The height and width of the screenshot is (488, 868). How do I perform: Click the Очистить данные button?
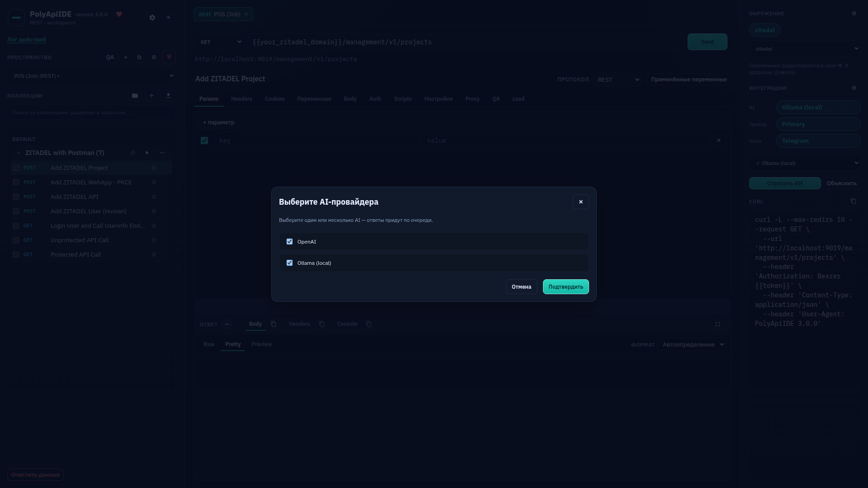(35, 474)
